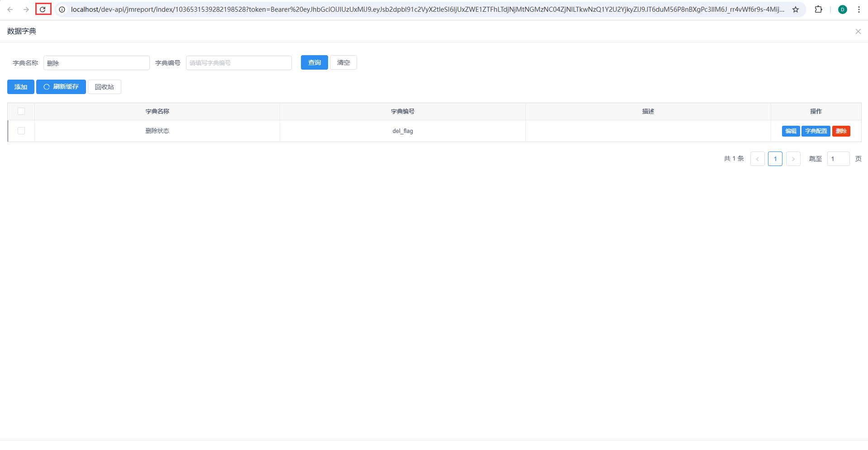Screen dimensions: 868x450
Task: Go to next page arrow
Action: point(793,159)
